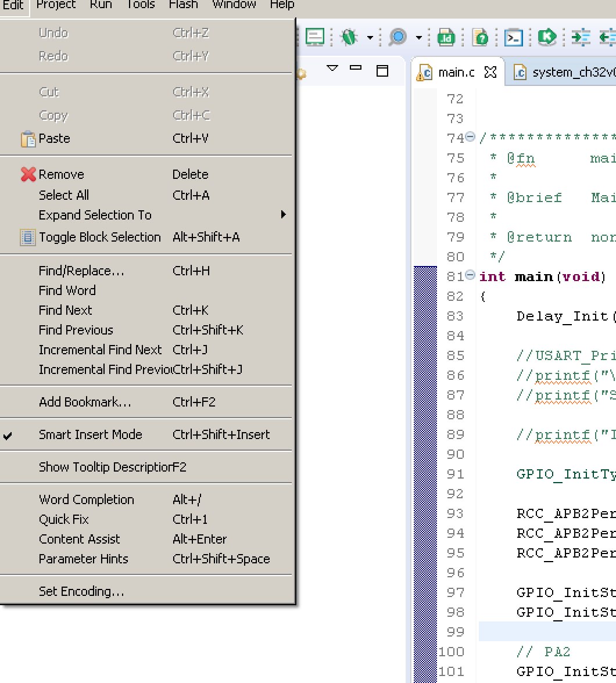Maximize the left view panel
Screen dimensions: 616x683
382,71
